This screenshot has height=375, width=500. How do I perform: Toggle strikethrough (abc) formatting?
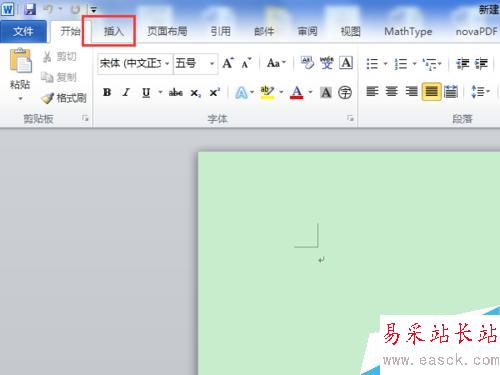(176, 92)
